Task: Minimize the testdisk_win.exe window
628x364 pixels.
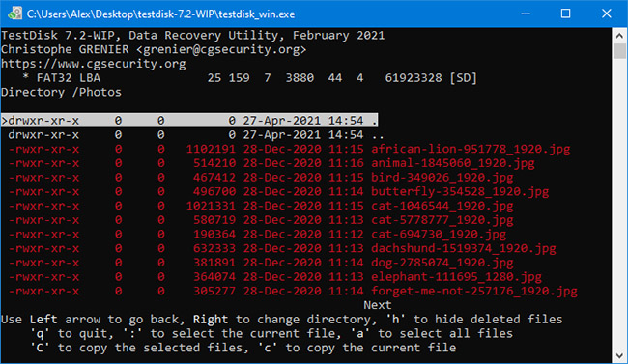Action: tap(526, 14)
